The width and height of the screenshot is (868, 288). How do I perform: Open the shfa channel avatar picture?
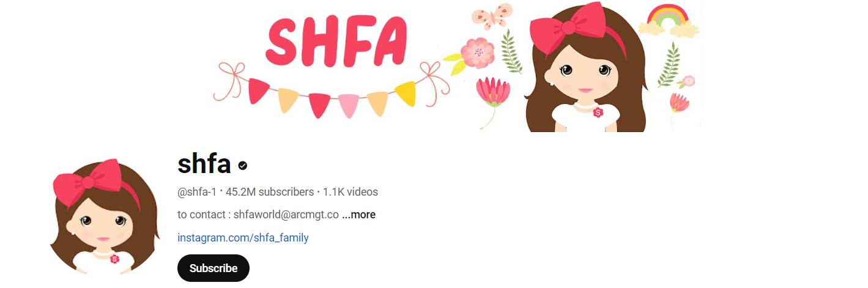(104, 216)
